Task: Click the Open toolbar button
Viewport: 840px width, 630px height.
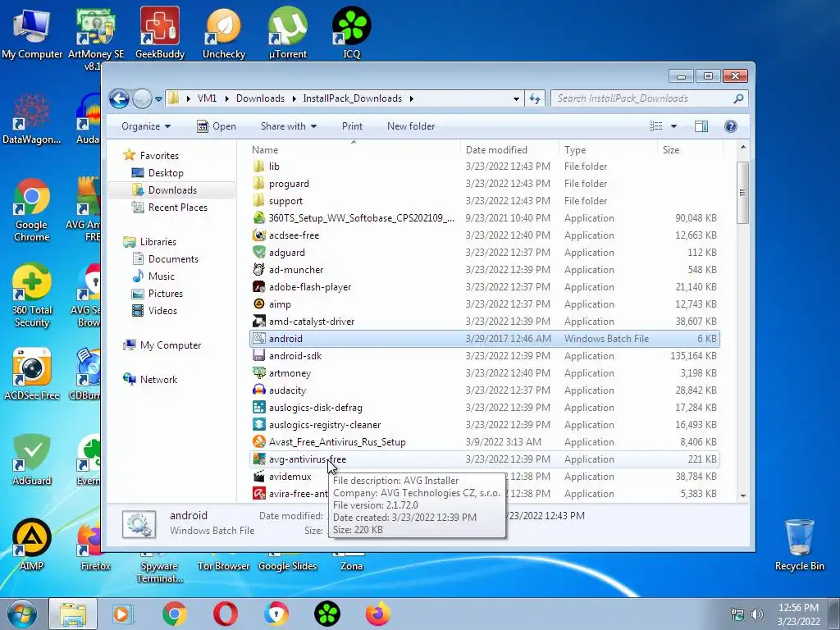Action: pos(217,126)
